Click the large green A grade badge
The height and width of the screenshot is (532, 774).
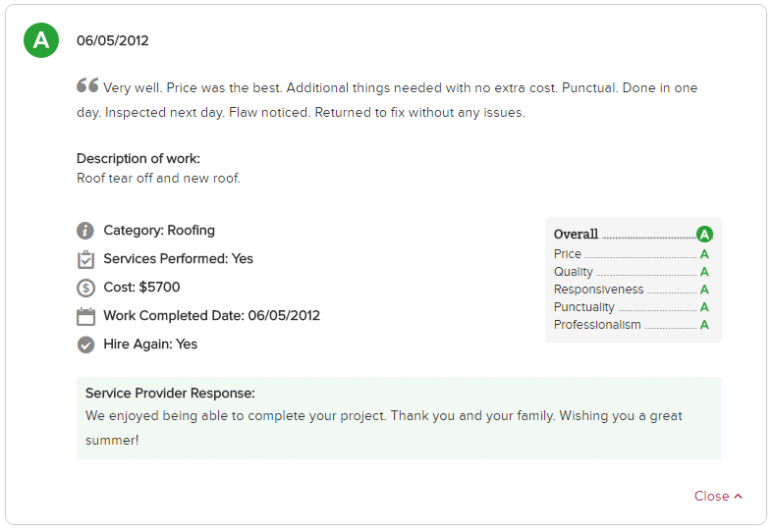pos(41,40)
